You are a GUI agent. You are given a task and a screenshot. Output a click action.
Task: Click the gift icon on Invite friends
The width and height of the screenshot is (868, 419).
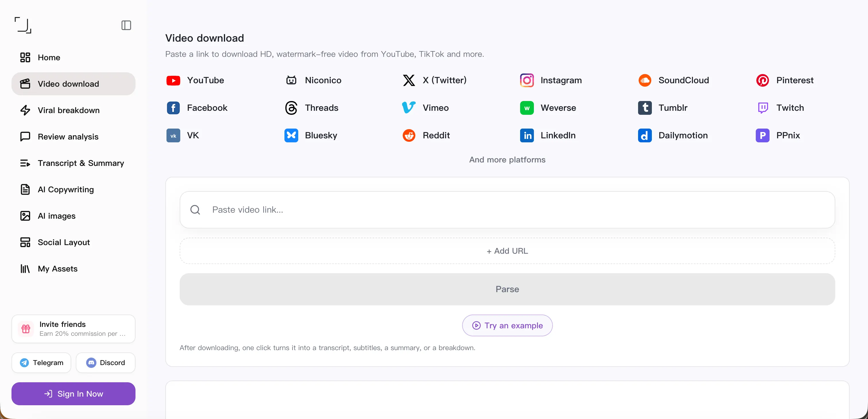26,329
